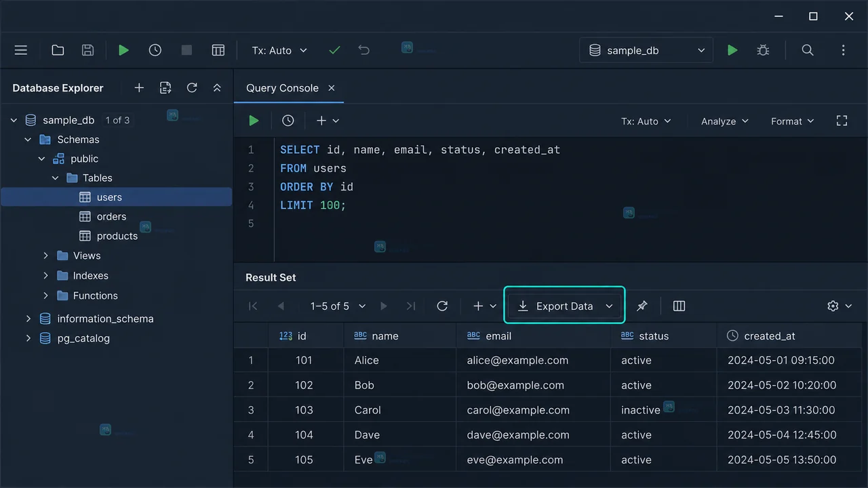868x488 pixels.
Task: Open query history clock in console toolbar
Action: click(x=288, y=121)
